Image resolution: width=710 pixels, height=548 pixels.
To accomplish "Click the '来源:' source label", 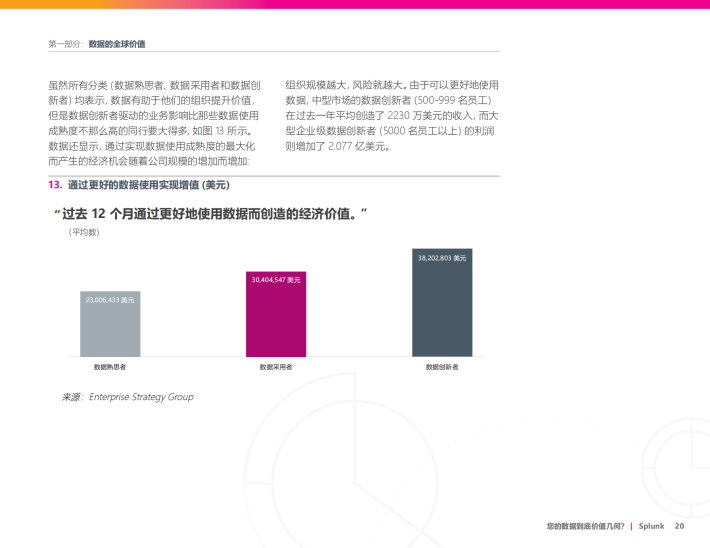I will [73, 397].
